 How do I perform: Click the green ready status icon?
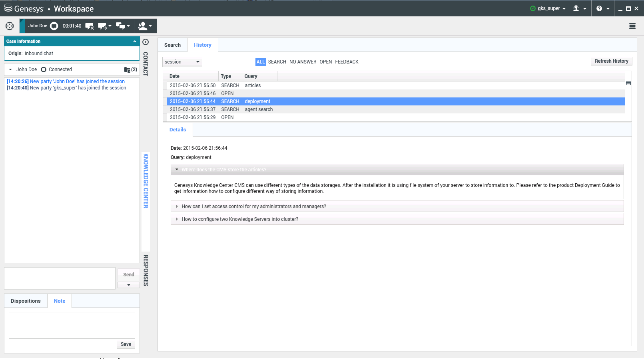(x=533, y=8)
